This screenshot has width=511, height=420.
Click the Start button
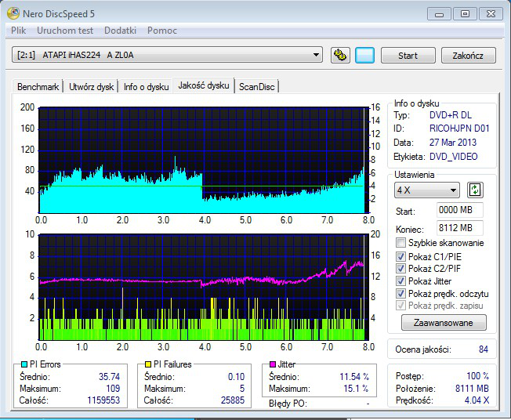(408, 56)
